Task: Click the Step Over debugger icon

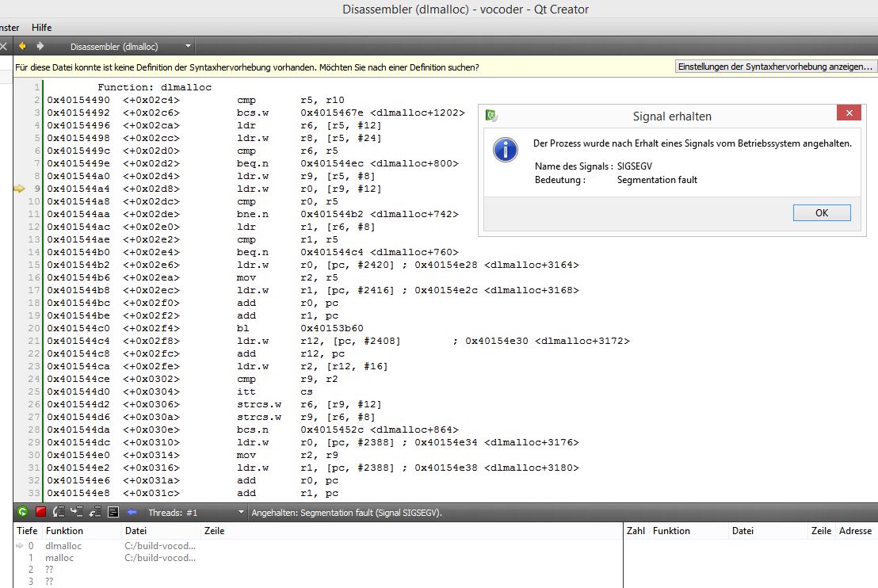Action: 59,513
